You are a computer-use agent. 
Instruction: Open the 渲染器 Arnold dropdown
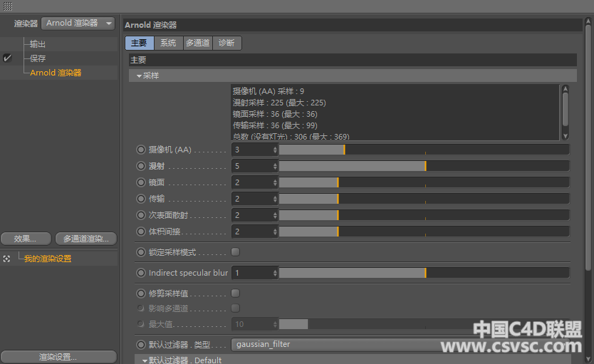coord(78,24)
